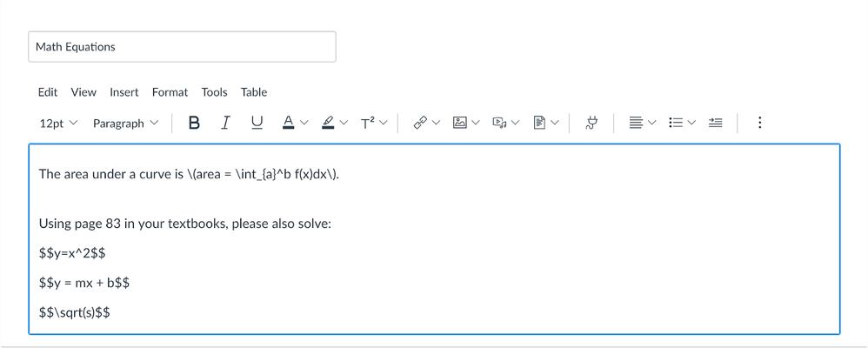868x348 pixels.
Task: Expand the text alignment dropdown arrow
Action: [651, 123]
